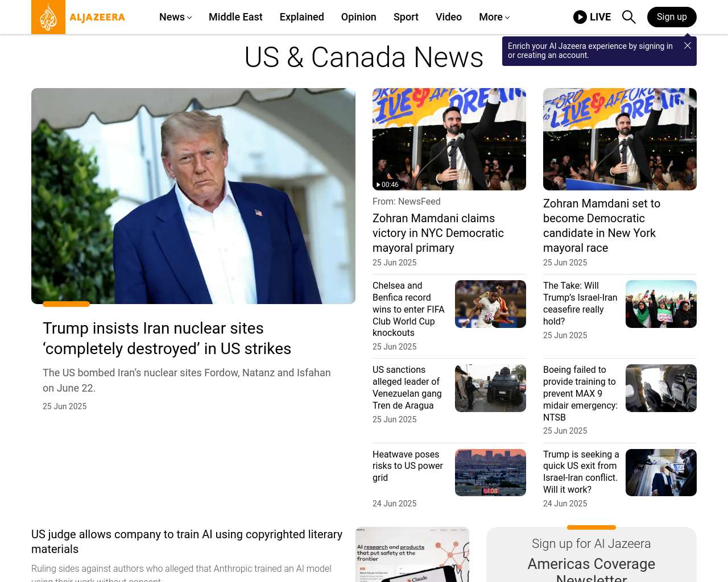Viewport: 728px width, 582px height.
Task: Open US judge allows AI training article
Action: pos(187,542)
